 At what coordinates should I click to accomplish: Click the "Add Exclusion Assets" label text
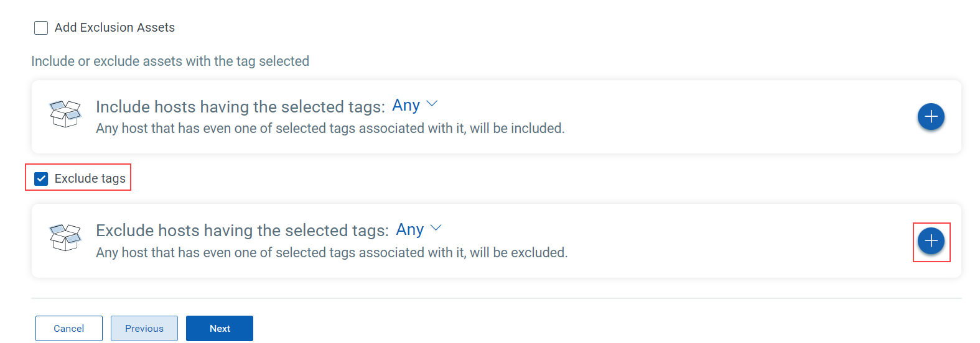point(114,28)
